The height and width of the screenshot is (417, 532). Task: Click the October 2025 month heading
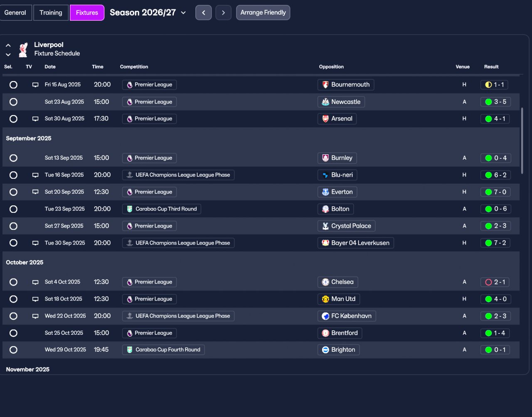point(25,262)
